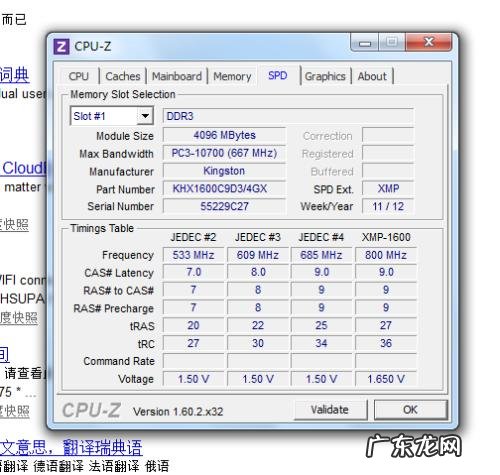Minimize the CPU-Z window
The width and height of the screenshot is (500, 475).
click(365, 42)
